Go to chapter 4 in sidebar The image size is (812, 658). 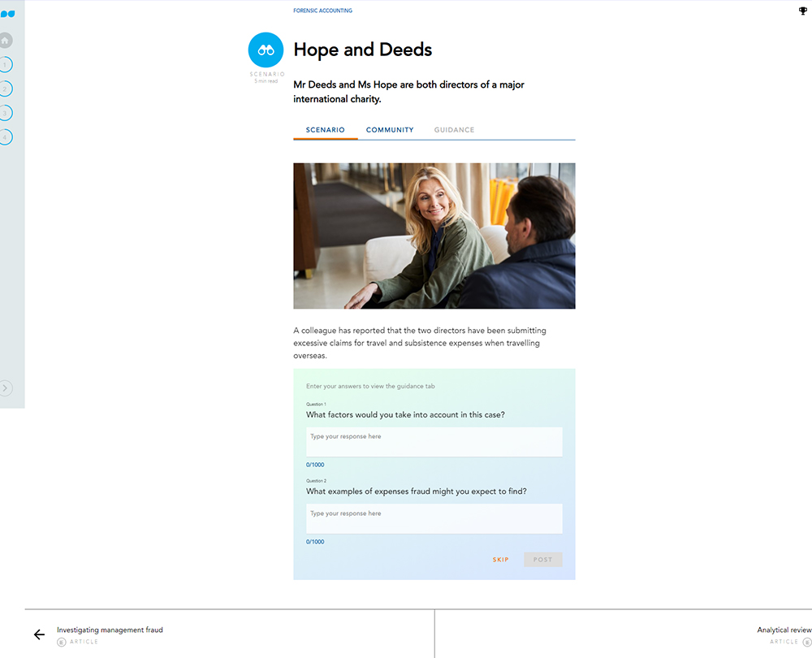click(x=6, y=137)
